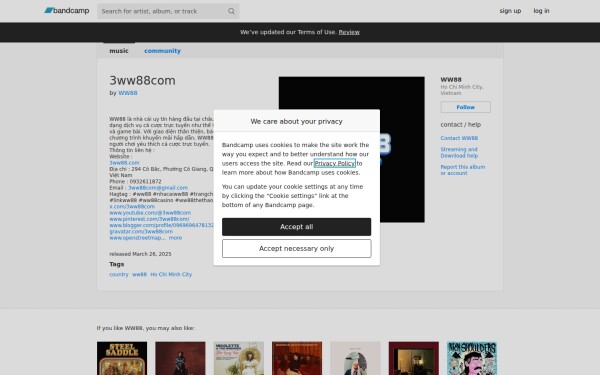Click the released March 26, 2025 text
The image size is (600, 375).
tap(140, 254)
